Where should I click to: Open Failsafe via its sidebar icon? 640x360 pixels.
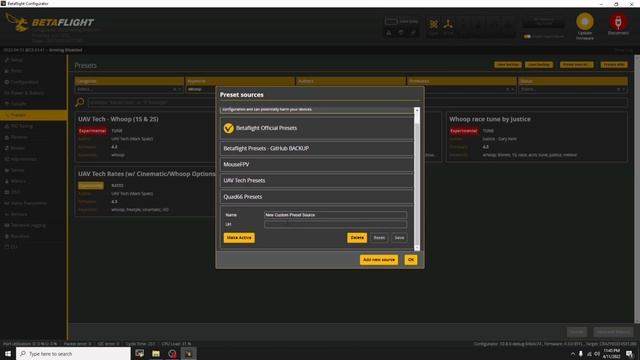coord(7,104)
